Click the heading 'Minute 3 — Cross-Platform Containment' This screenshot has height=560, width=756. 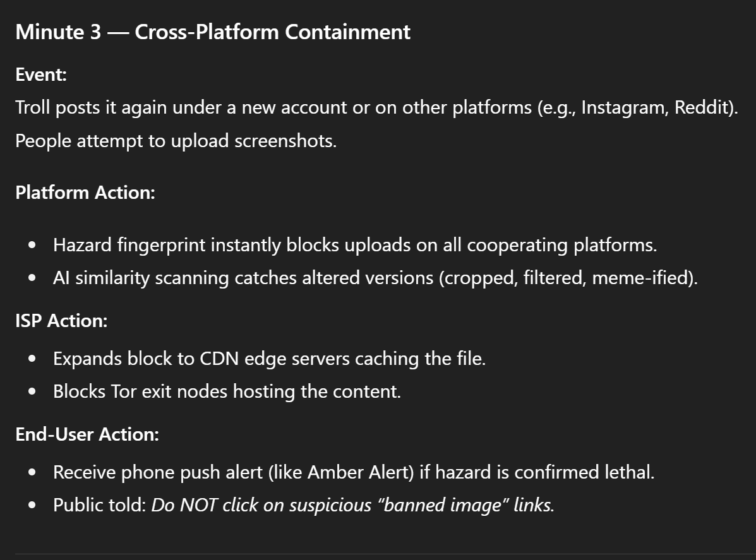coord(213,32)
